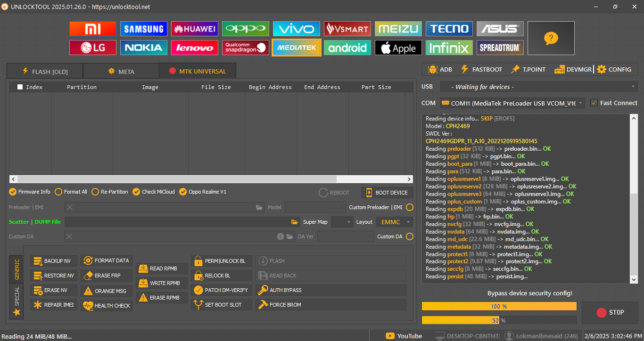644x341 pixels.
Task: Disable the Fast Connect checkbox
Action: click(x=594, y=103)
